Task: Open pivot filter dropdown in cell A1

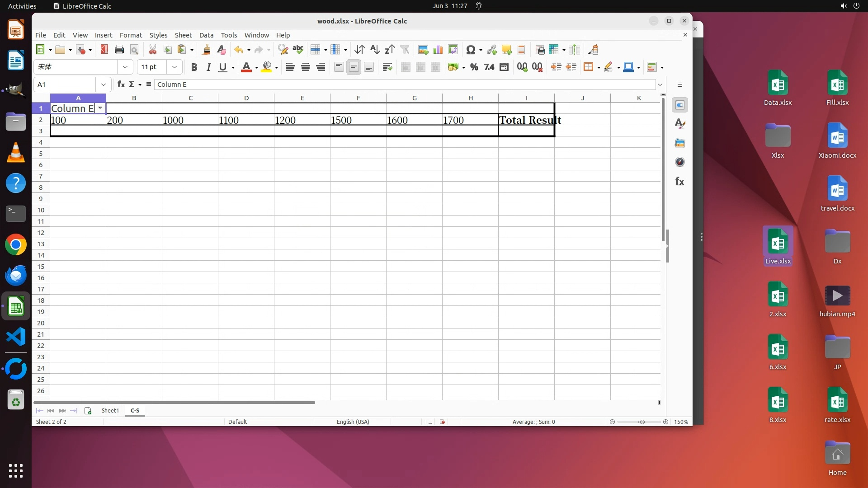Action: 100,108
